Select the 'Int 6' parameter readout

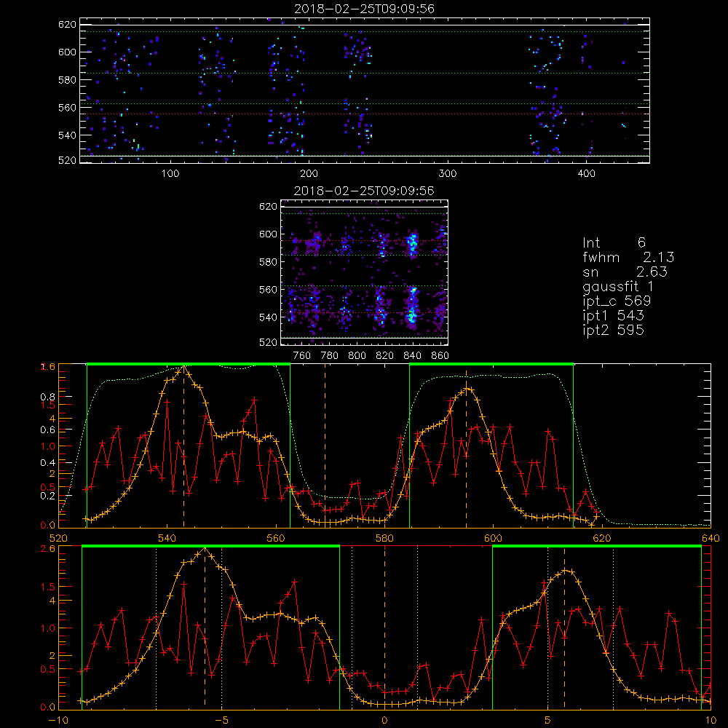(x=614, y=242)
